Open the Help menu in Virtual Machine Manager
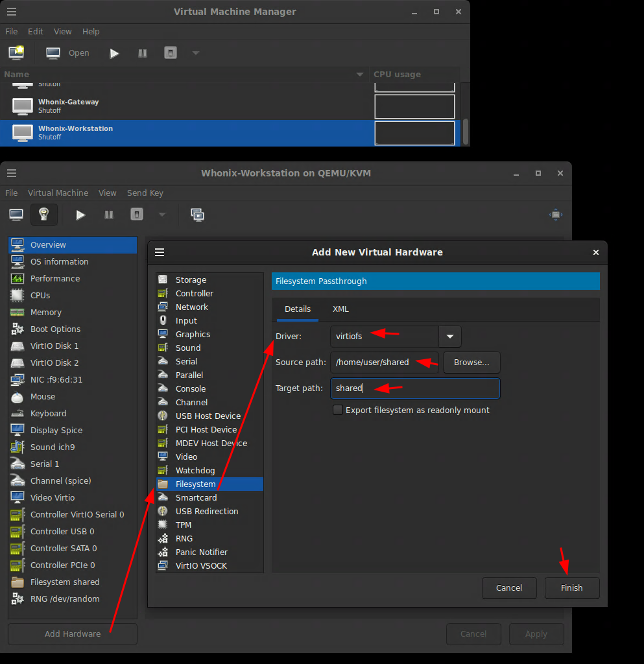 [x=91, y=31]
